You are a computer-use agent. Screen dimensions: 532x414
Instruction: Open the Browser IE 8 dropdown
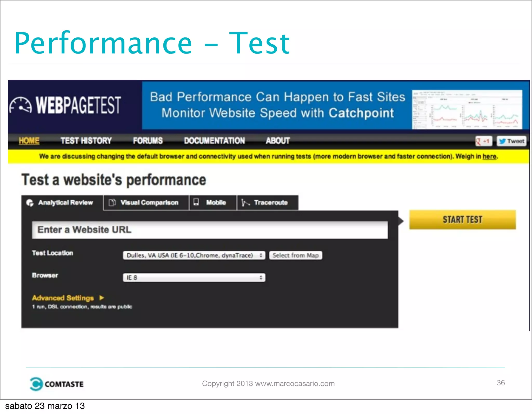[x=194, y=278]
